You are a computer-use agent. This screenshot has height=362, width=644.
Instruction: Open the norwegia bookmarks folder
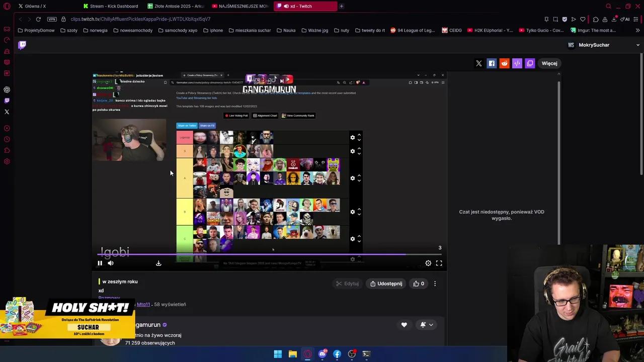click(95, 30)
